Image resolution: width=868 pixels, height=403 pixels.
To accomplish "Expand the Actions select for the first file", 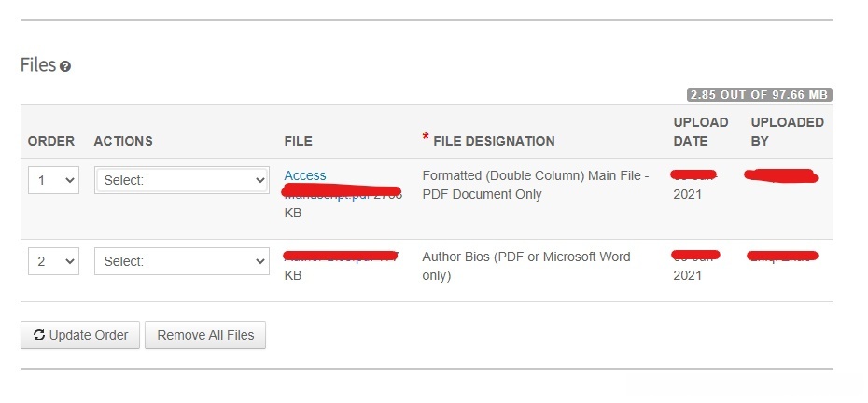I will coord(182,180).
